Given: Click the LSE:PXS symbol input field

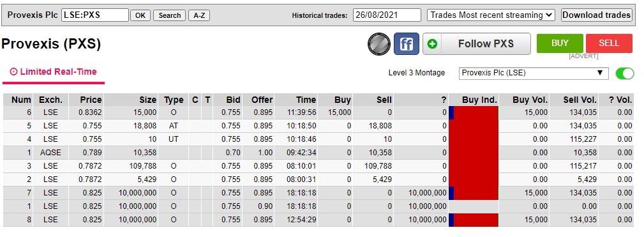Looking at the screenshot, I should tap(95, 15).
